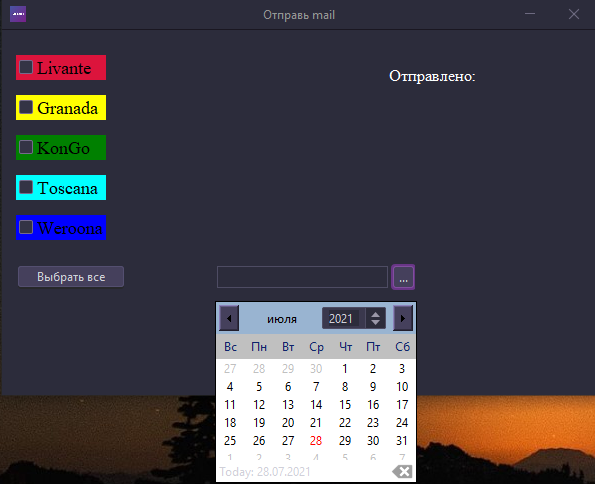Tick the Granada checkbox
Screen dimensions: 595x484
pyautogui.click(x=26, y=107)
